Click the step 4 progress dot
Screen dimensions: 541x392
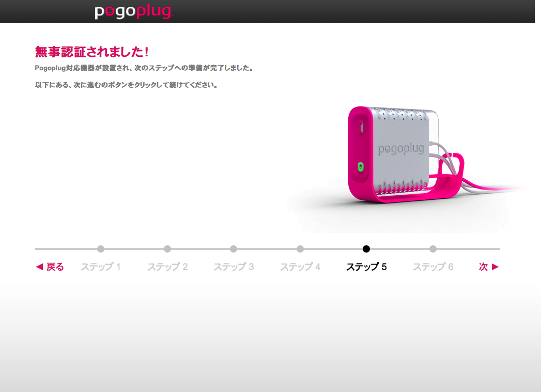click(300, 249)
